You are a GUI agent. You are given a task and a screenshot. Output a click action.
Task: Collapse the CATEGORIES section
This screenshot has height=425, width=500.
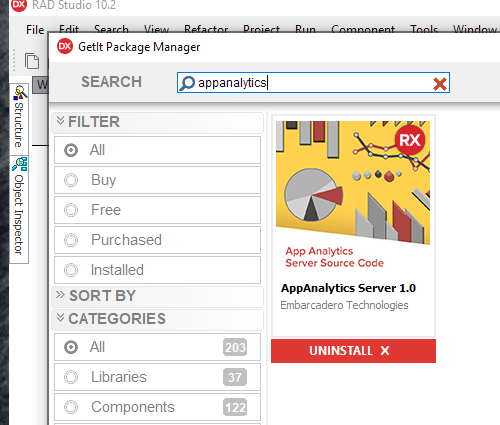[x=157, y=319]
